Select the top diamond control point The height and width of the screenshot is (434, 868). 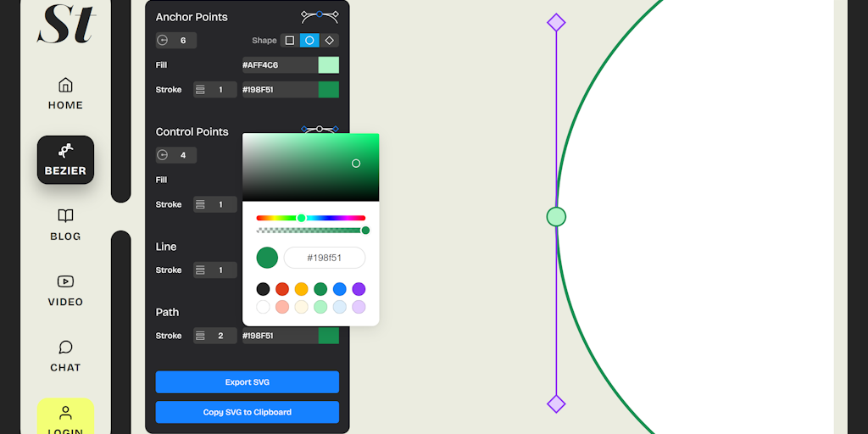tap(556, 23)
